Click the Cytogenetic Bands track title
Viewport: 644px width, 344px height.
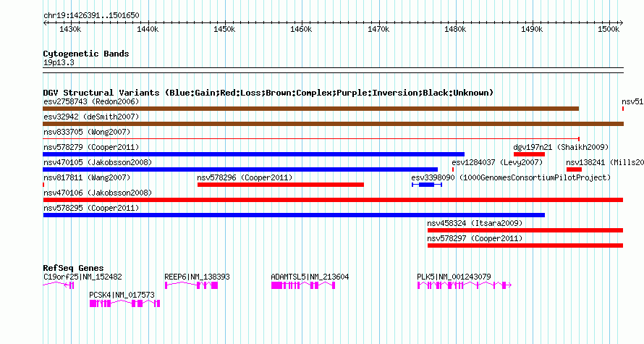click(x=86, y=54)
